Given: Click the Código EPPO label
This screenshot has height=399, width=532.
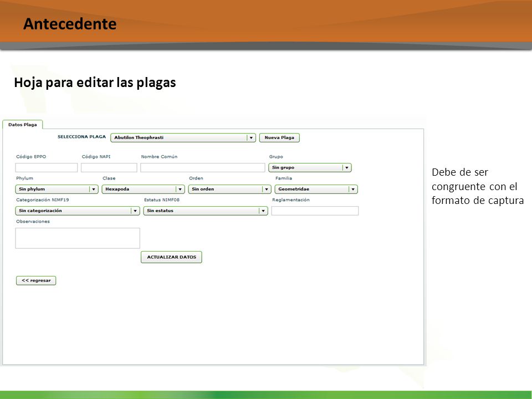Looking at the screenshot, I should tap(31, 156).
